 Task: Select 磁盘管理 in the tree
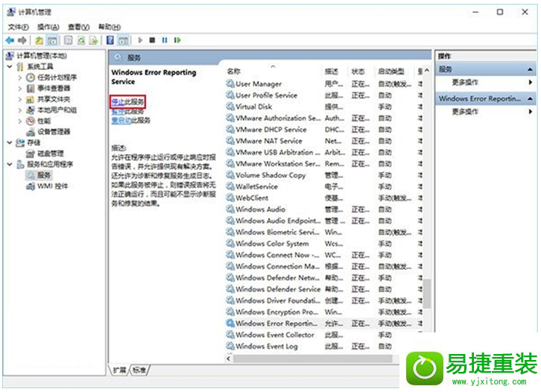(x=45, y=154)
